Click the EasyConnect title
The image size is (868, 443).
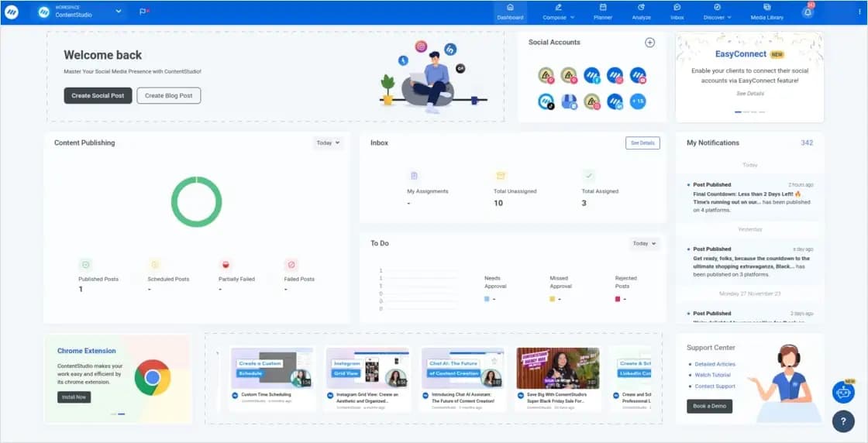(741, 54)
